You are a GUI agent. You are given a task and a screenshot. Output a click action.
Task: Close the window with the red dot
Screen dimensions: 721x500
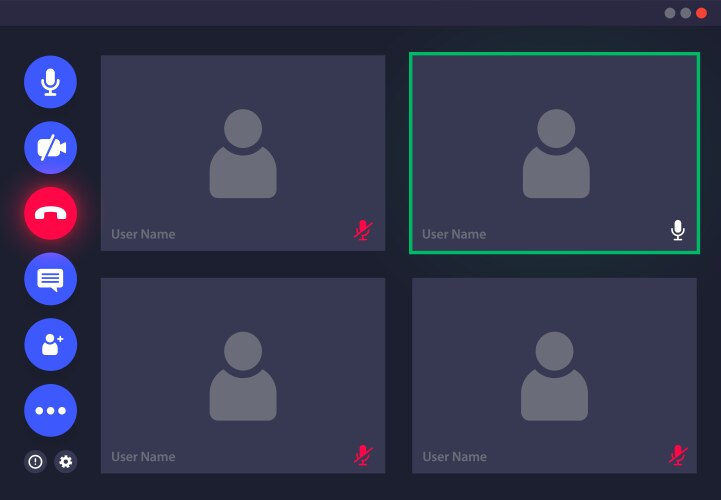[x=700, y=13]
